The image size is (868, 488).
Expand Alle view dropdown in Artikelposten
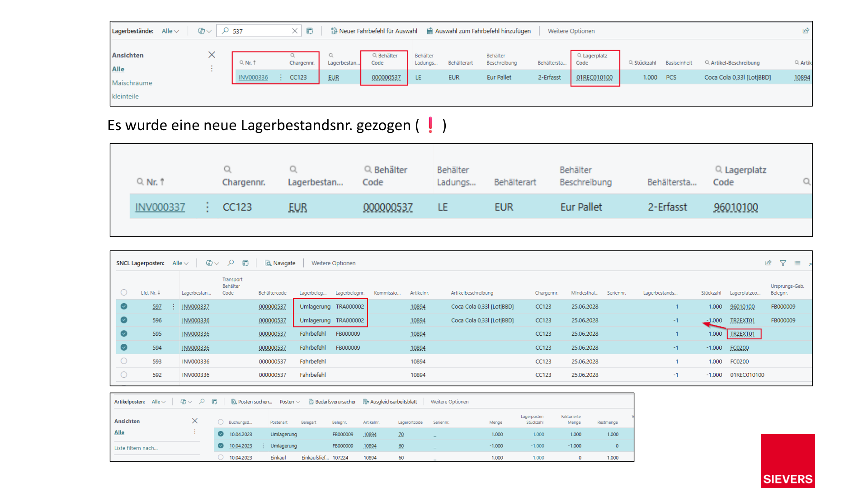(159, 402)
